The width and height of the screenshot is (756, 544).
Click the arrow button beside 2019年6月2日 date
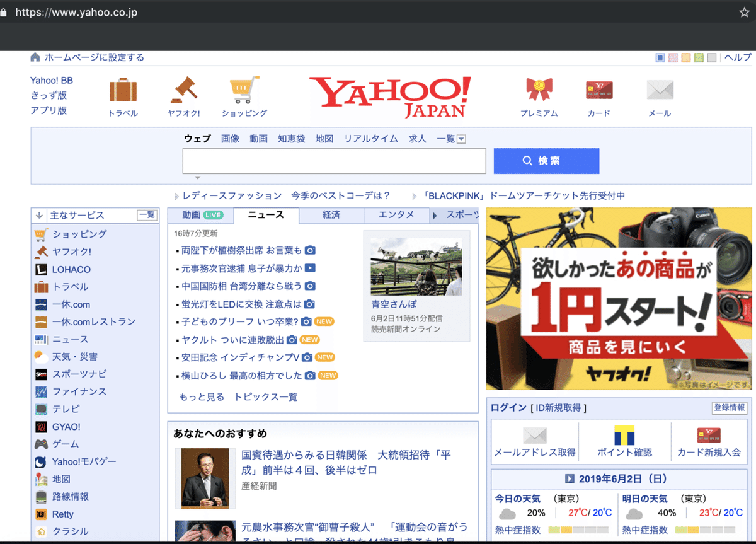pos(570,478)
